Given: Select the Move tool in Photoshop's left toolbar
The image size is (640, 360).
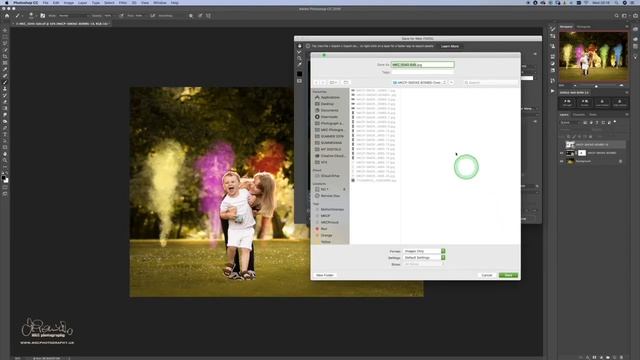Looking at the screenshot, I should pos(5,30).
